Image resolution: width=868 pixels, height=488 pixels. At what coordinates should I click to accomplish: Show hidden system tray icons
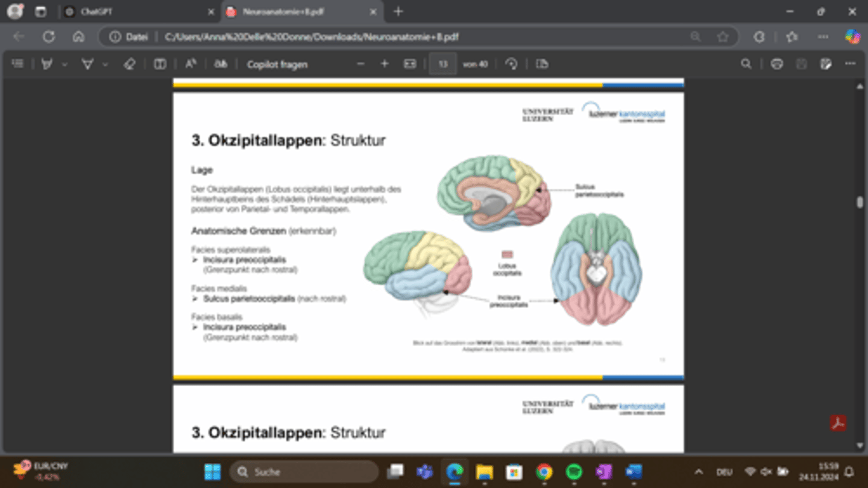[699, 472]
